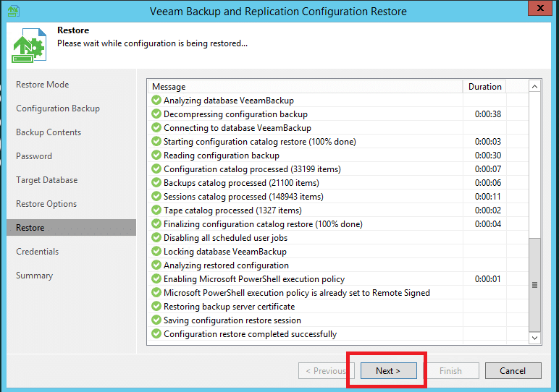
Task: Close the Configuration Restore window
Action: tap(540, 8)
